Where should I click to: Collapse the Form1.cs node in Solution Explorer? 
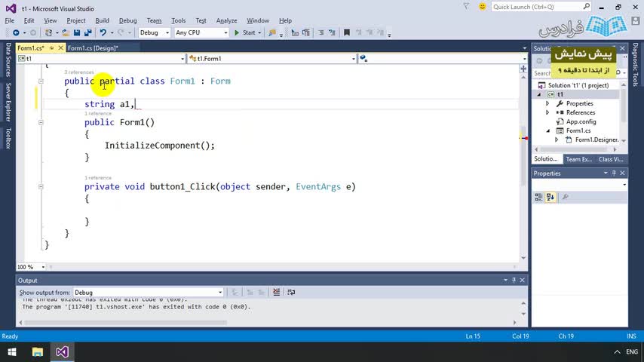pos(548,130)
